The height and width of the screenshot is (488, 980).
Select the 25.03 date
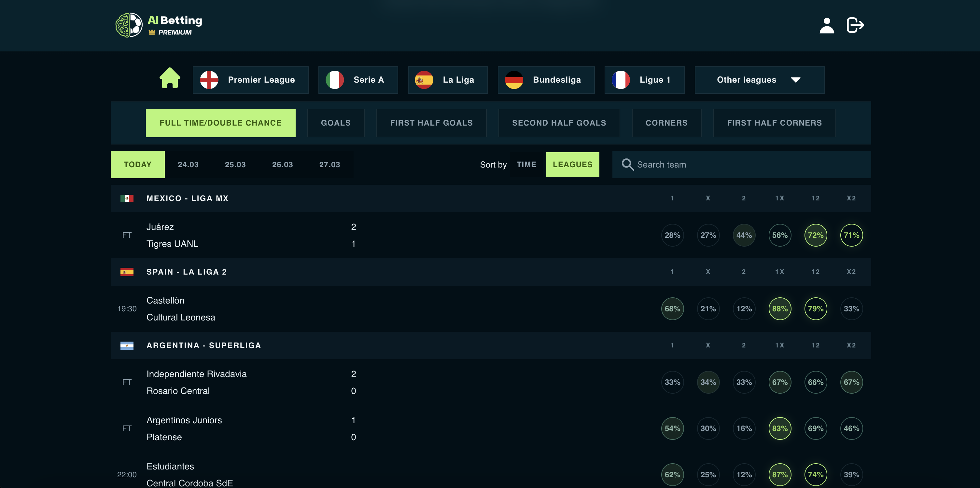[x=235, y=165]
